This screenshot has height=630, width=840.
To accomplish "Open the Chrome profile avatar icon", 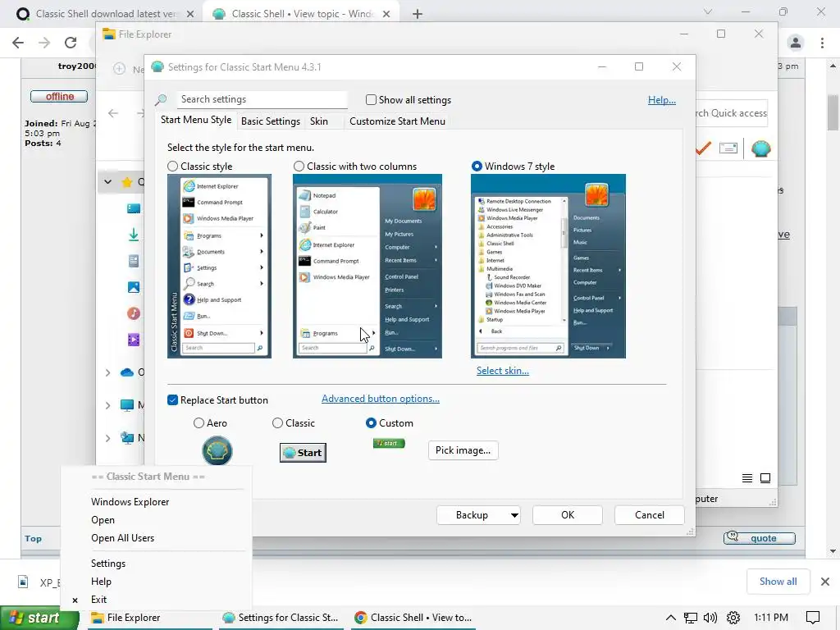I will 796,43.
